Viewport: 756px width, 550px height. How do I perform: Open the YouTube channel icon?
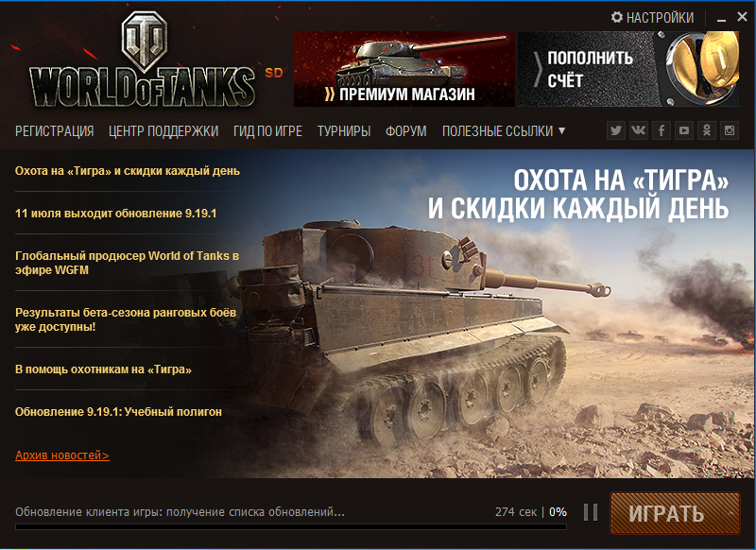pyautogui.click(x=683, y=130)
